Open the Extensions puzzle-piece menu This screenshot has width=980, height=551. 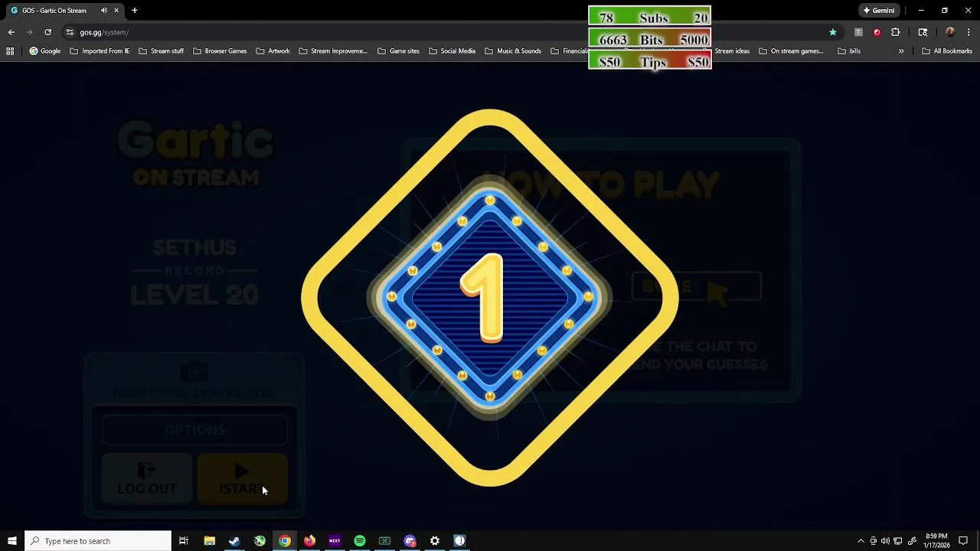(x=895, y=32)
